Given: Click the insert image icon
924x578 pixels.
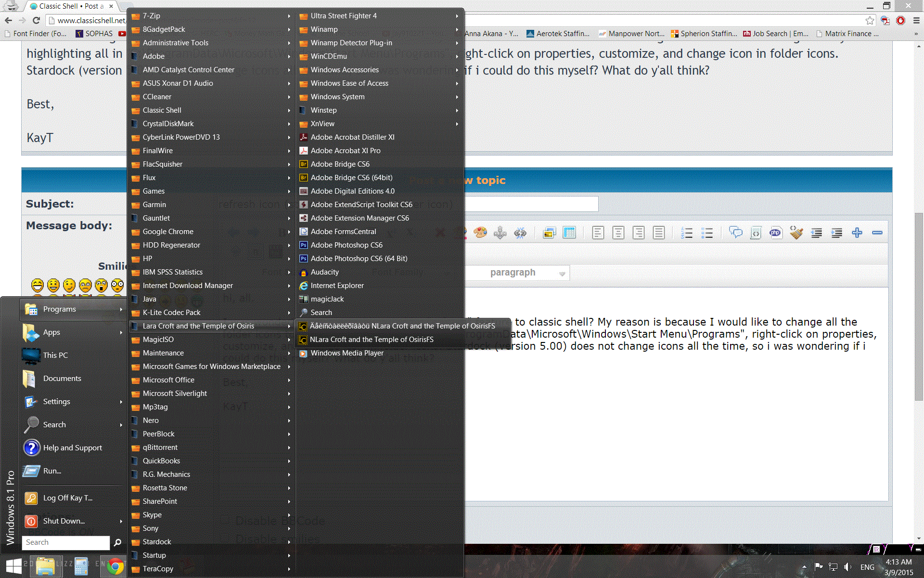Looking at the screenshot, I should click(x=549, y=233).
